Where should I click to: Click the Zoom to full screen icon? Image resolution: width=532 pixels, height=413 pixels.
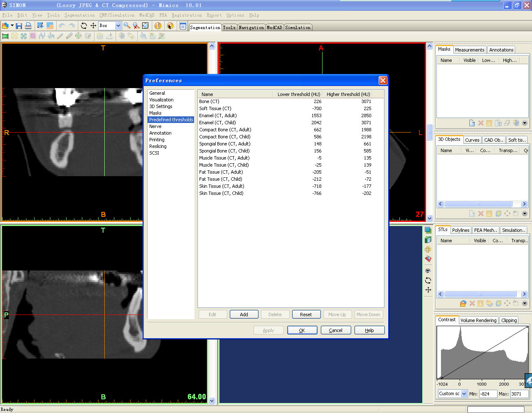point(145,26)
